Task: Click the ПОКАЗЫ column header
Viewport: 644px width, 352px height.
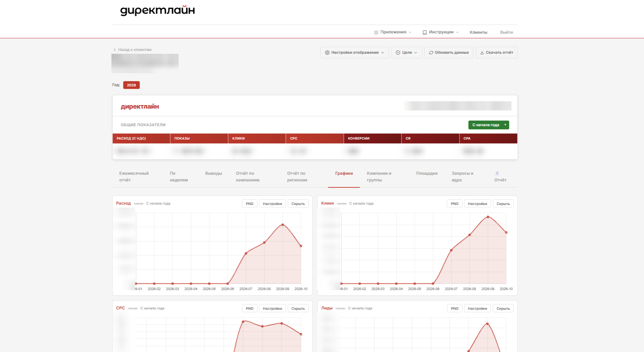Action: click(x=199, y=139)
